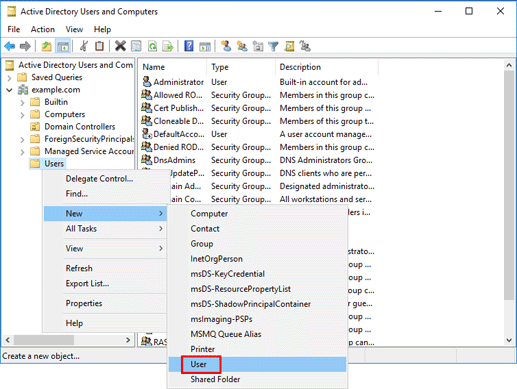Click the blue Help question mark icon
This screenshot has width=517, height=389.
[189, 46]
